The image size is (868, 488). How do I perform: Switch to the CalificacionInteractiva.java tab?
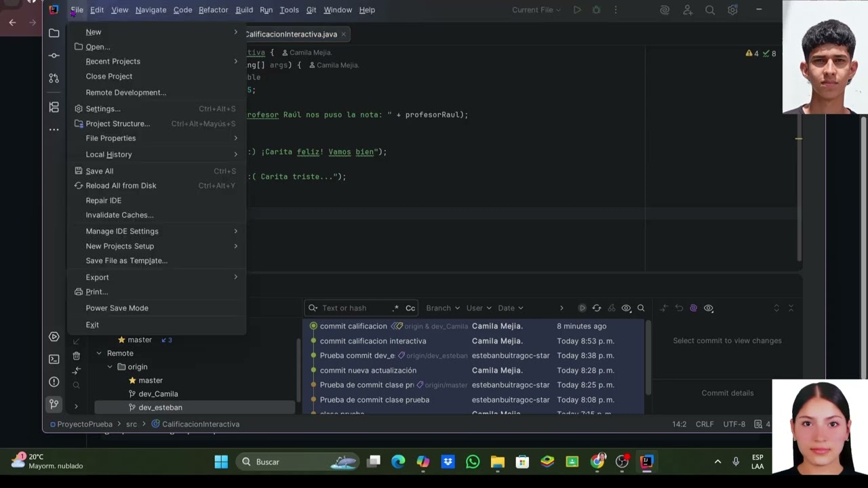[x=297, y=34]
